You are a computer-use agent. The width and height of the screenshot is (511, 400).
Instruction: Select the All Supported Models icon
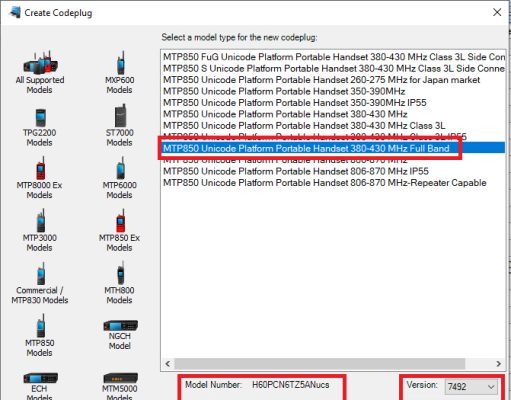[40, 62]
